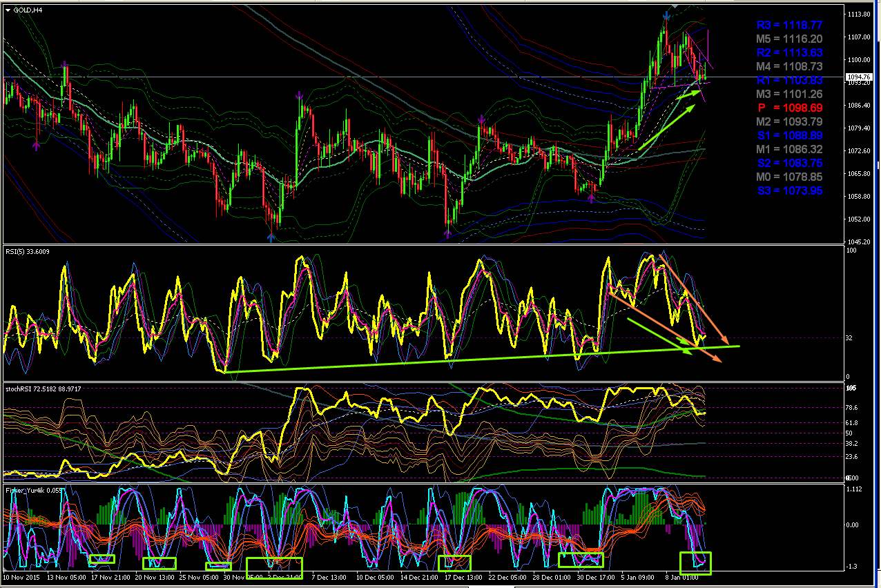This screenshot has height=588, width=881.
Task: Click the time axis label 7 Dec 13:00
Action: coord(329,576)
